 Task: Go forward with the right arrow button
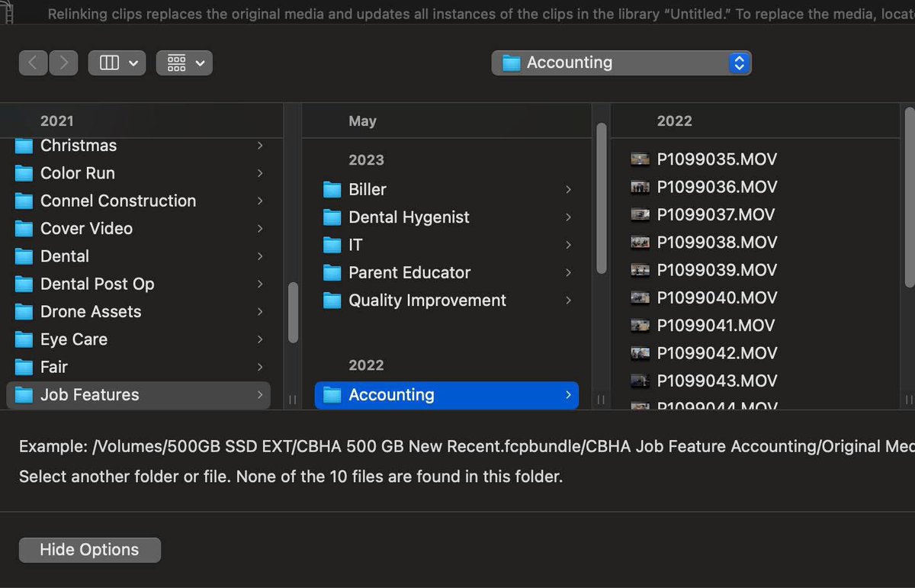click(63, 63)
